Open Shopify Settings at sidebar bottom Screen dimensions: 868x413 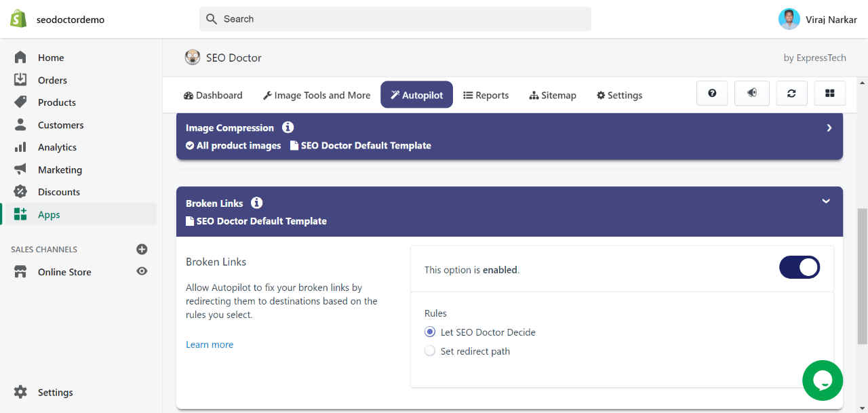pyautogui.click(x=55, y=392)
